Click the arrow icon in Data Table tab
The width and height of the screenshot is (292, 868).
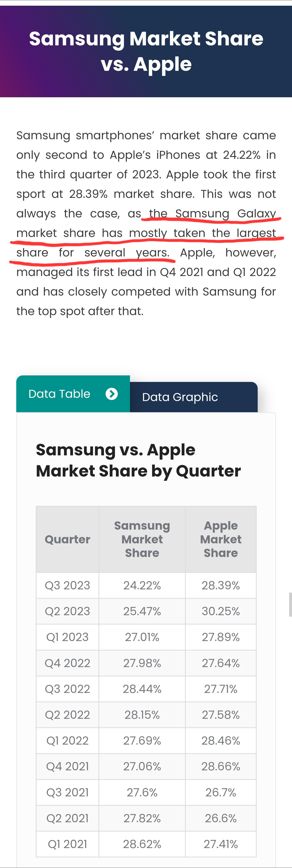pyautogui.click(x=112, y=394)
